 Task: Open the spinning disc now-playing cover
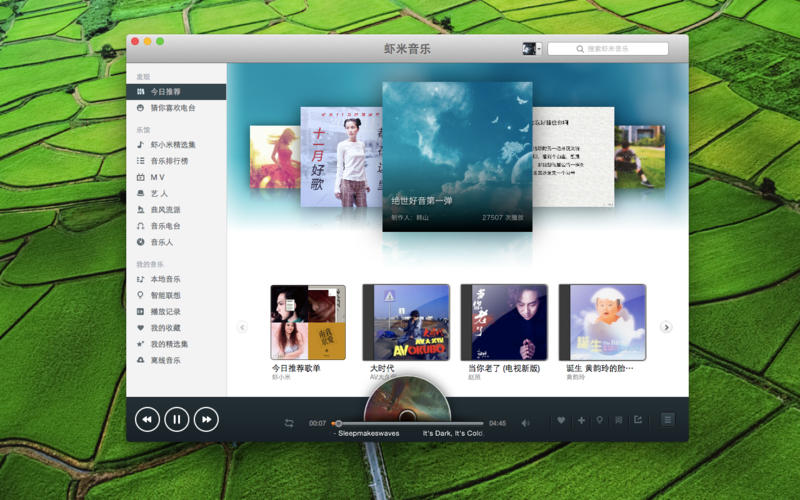tap(407, 401)
